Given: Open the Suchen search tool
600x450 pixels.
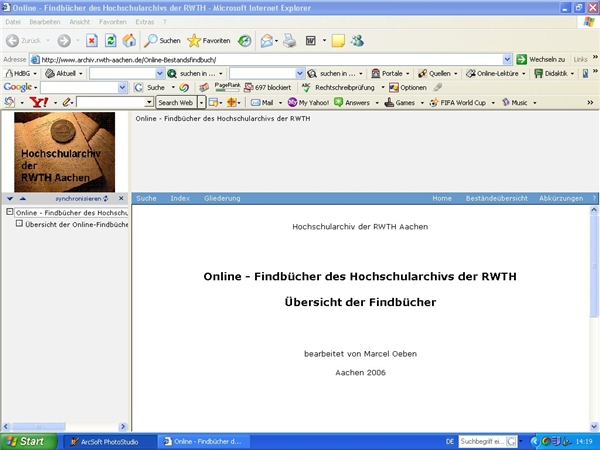Looking at the screenshot, I should point(162,41).
